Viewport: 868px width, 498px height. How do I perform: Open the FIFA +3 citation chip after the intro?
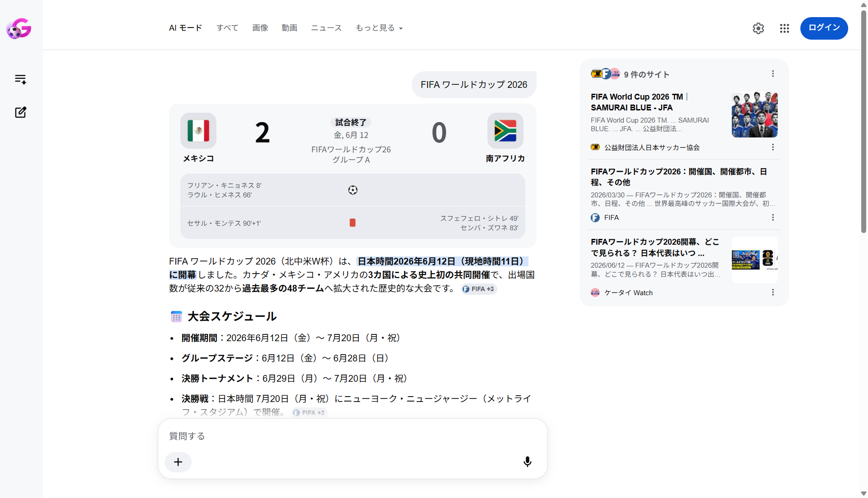(x=479, y=289)
